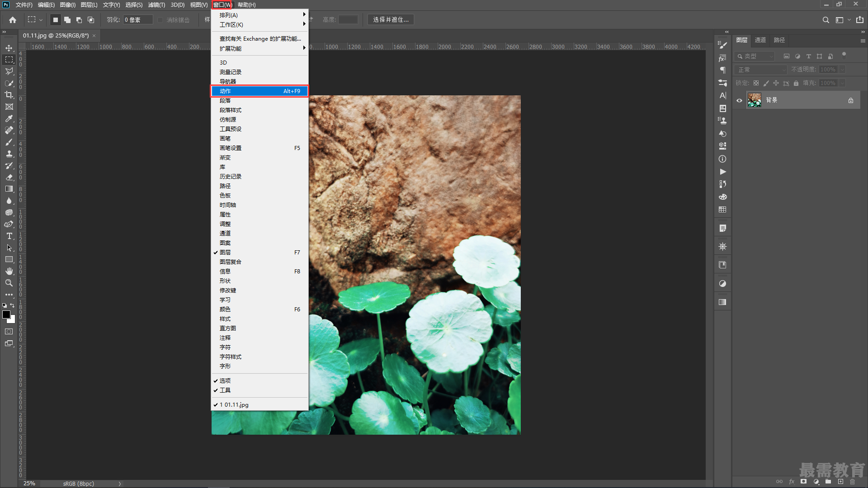Select the Frame tool
The image size is (868, 488).
(9, 107)
